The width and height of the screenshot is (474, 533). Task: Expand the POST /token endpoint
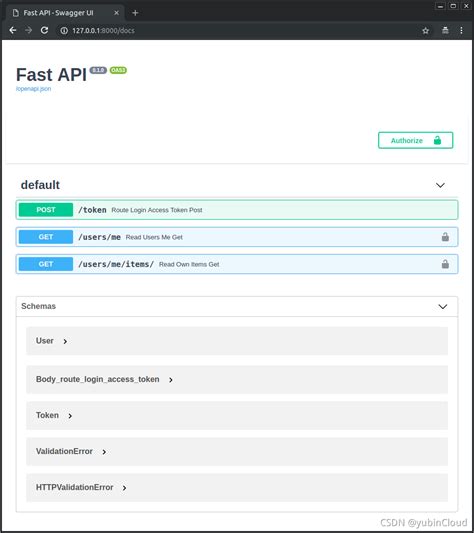pyautogui.click(x=237, y=210)
